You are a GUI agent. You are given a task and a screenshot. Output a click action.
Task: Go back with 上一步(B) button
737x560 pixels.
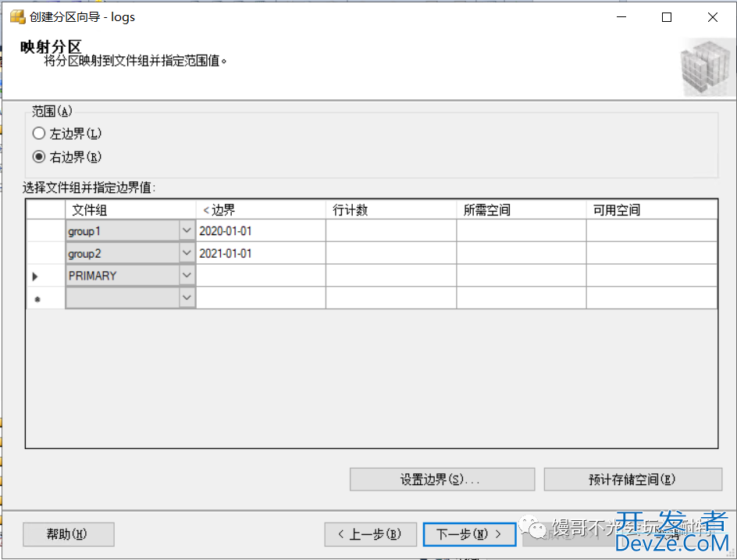pos(370,534)
